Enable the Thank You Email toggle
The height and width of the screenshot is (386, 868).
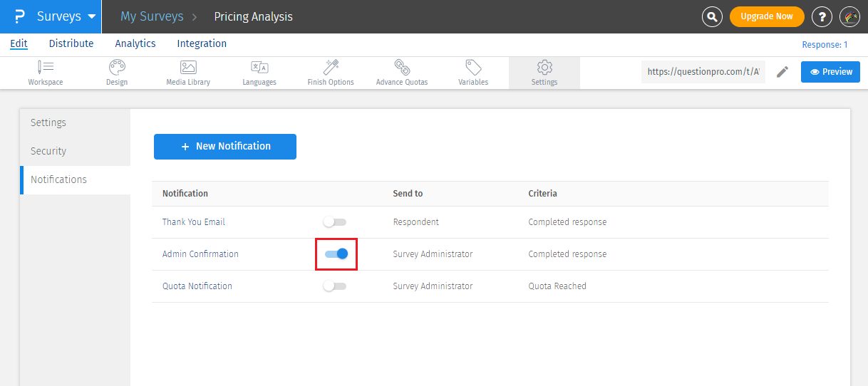[335, 222]
